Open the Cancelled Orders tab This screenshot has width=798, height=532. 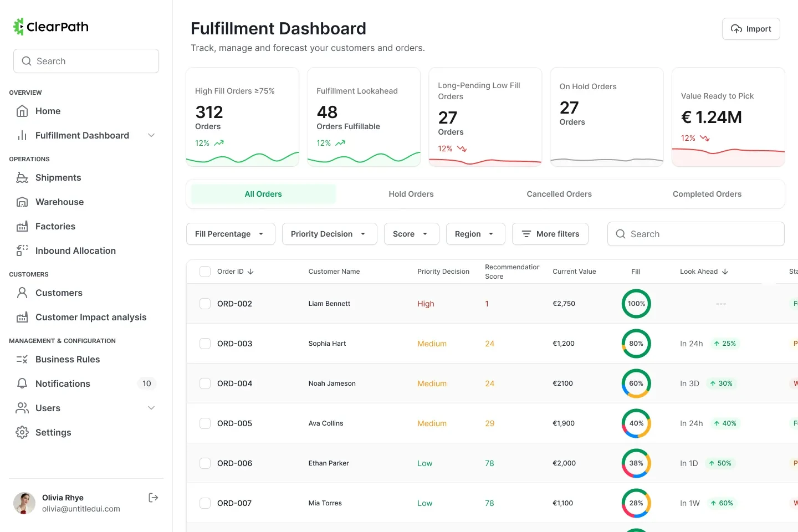(559, 194)
